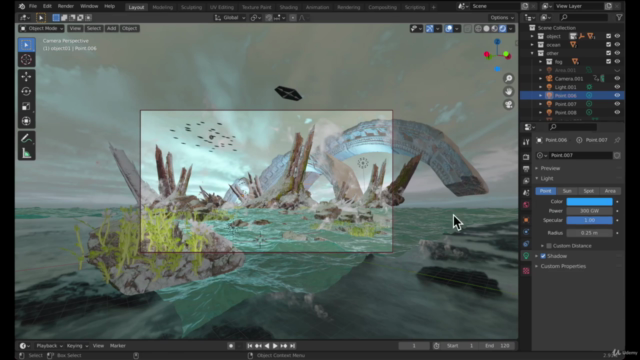Jump to timeline start frame
Image resolution: width=640 pixels, height=360 pixels.
point(249,346)
